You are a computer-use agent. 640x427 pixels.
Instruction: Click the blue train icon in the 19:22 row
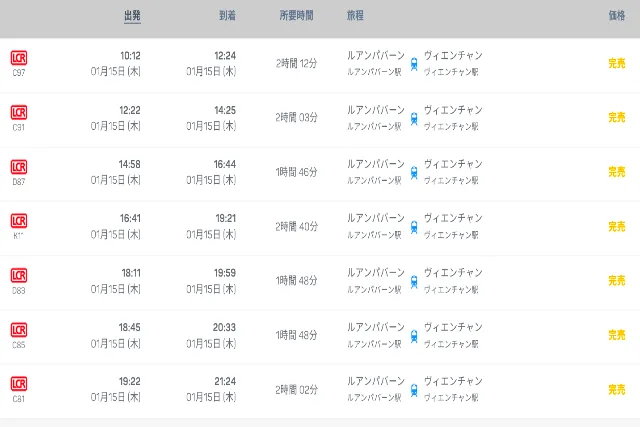[414, 390]
